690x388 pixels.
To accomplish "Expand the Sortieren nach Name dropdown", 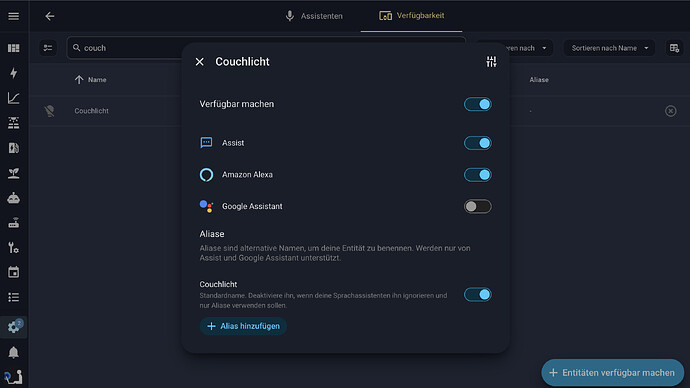I will [609, 48].
